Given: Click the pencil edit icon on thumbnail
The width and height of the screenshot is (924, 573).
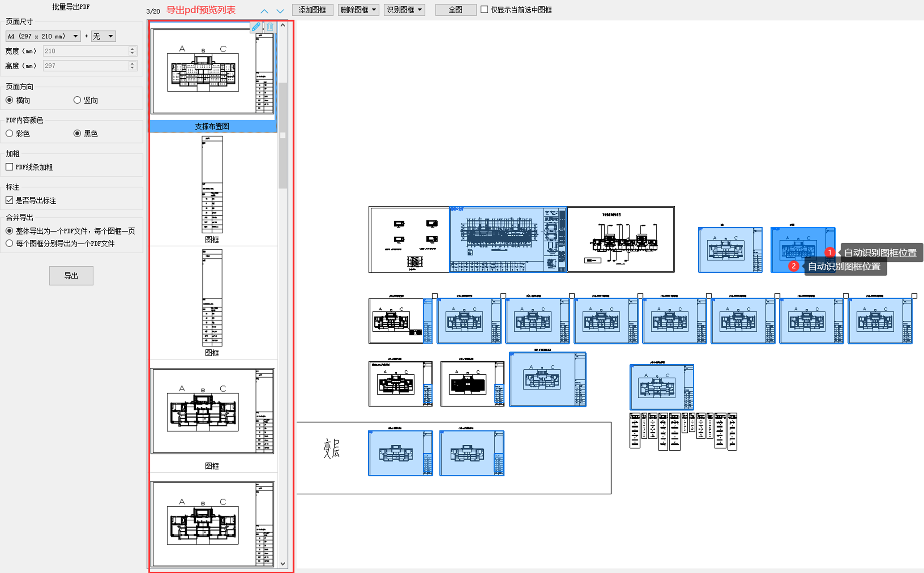Looking at the screenshot, I should 256,26.
